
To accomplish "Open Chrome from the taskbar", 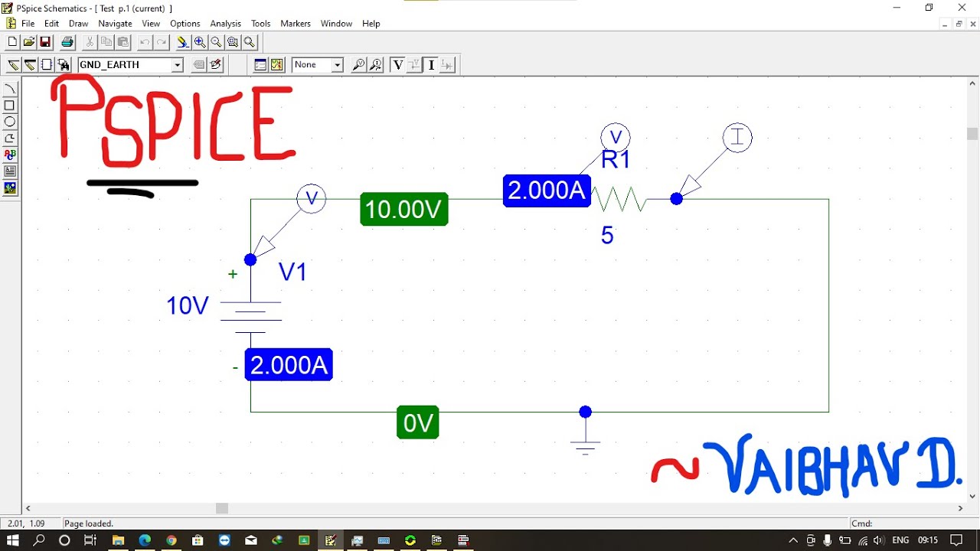I will coord(170,540).
